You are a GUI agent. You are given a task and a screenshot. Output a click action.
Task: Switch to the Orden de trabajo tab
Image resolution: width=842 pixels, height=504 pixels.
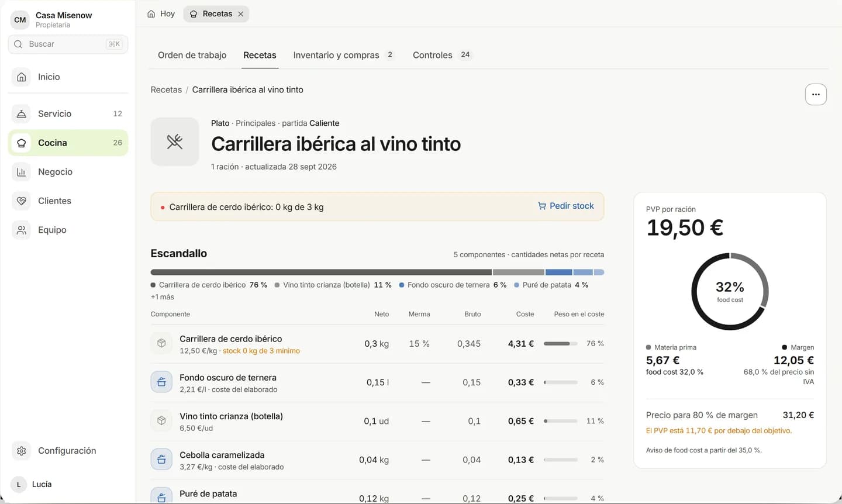192,55
